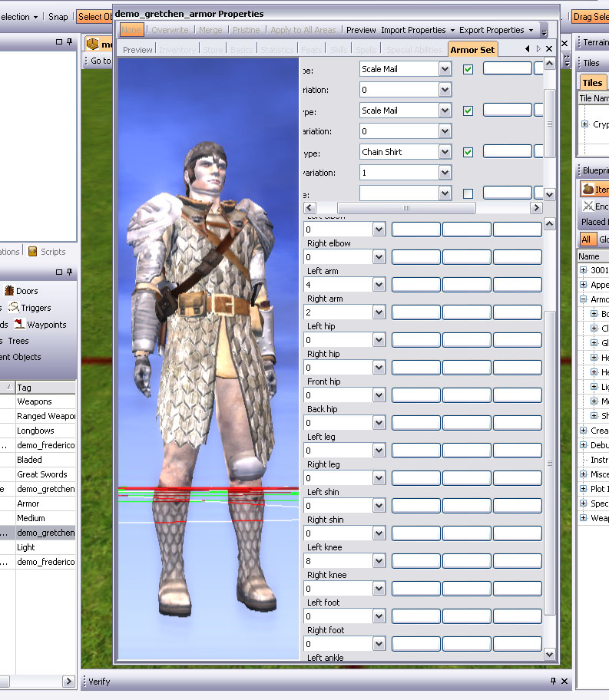Switch to the Preview tab
Image resolution: width=609 pixels, height=700 pixels.
(137, 50)
